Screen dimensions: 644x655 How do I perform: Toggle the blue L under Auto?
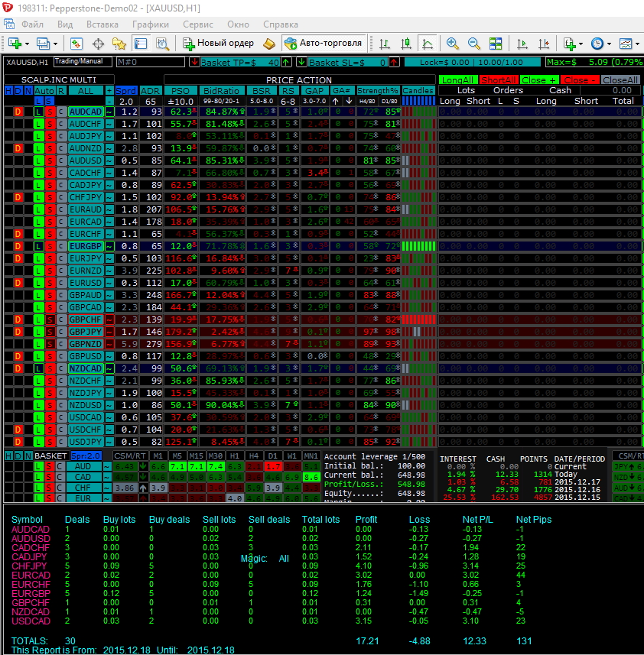[38, 101]
